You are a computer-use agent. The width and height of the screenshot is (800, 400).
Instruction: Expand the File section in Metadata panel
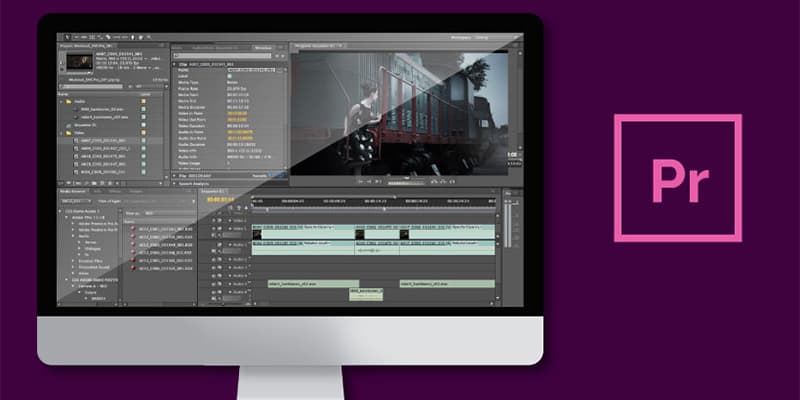(x=174, y=176)
